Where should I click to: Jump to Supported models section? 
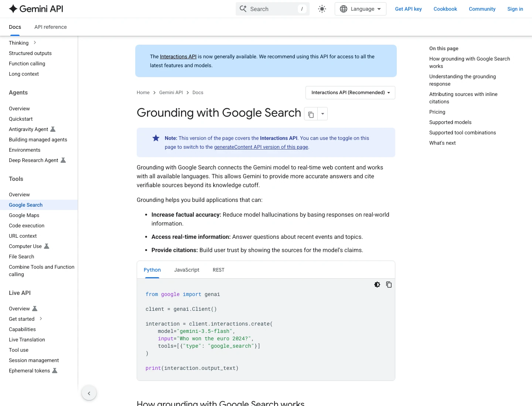450,122
